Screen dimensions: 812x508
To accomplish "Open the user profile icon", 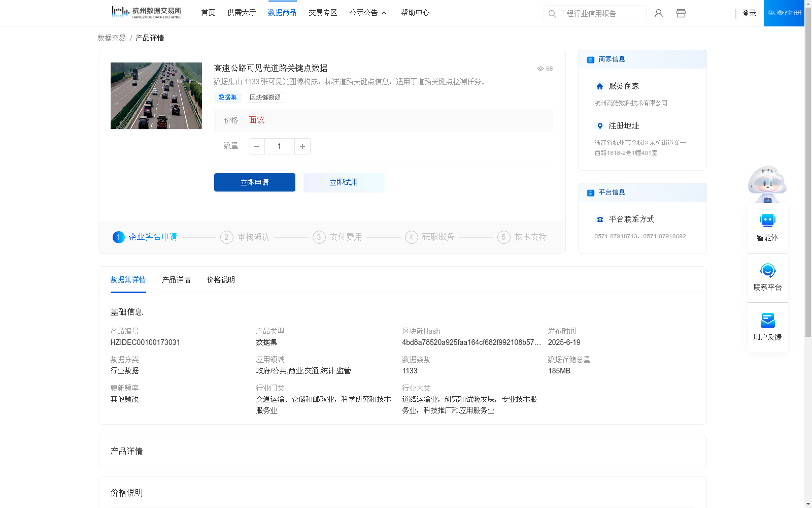I will [x=659, y=13].
